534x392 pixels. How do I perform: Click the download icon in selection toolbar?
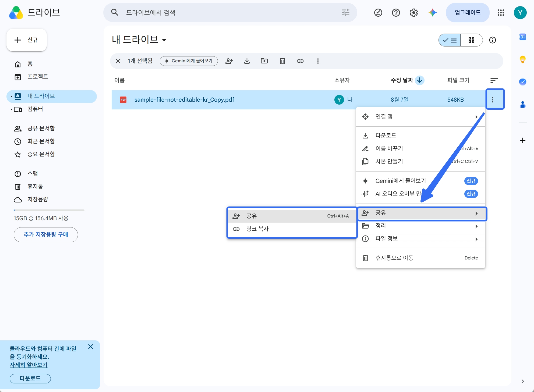(247, 61)
